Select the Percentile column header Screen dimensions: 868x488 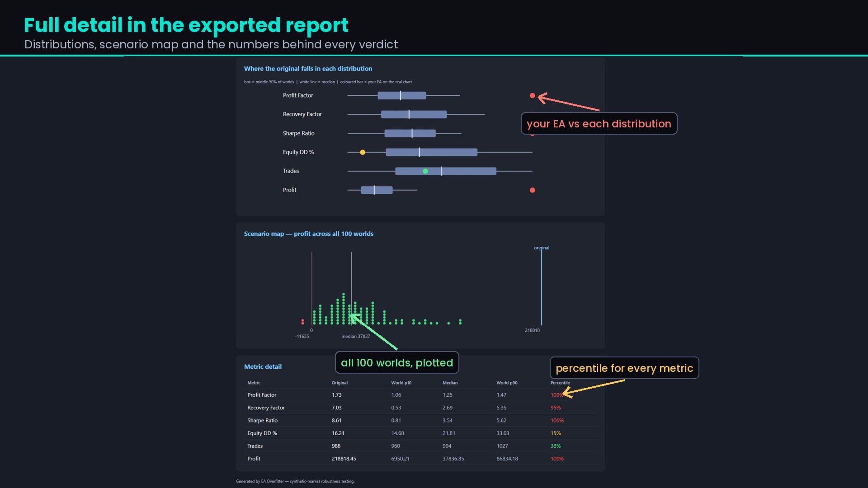click(x=560, y=383)
